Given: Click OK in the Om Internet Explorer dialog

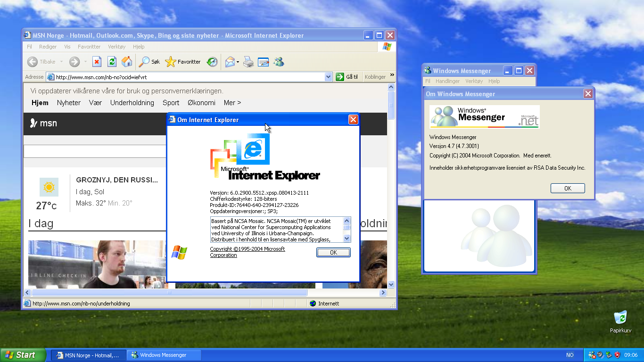Looking at the screenshot, I should pos(333,252).
